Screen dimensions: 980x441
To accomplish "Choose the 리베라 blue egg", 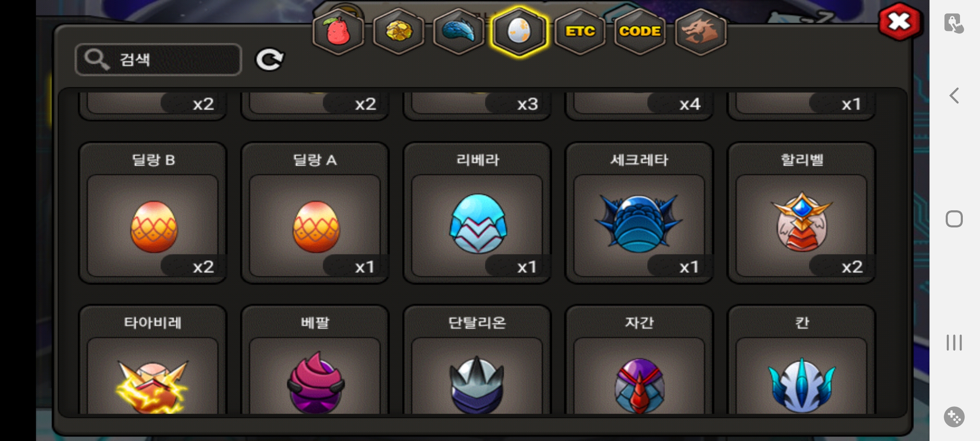I will coord(477,213).
